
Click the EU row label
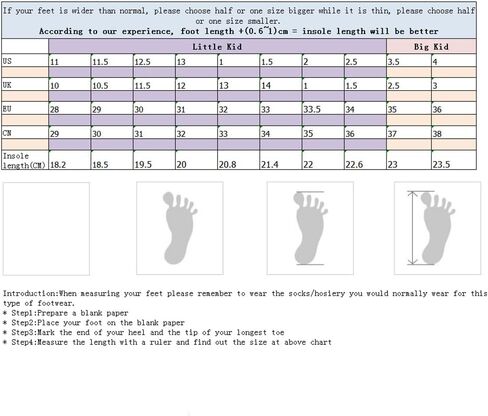[x=25, y=108]
